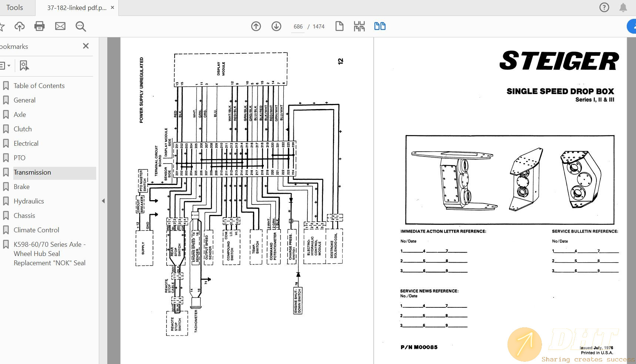Send file by email envelope icon
This screenshot has height=364, width=636.
60,26
